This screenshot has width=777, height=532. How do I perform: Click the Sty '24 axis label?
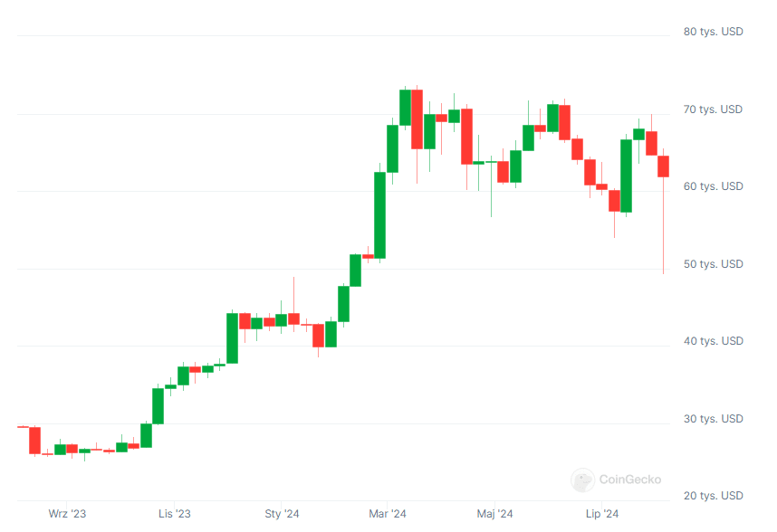click(282, 514)
